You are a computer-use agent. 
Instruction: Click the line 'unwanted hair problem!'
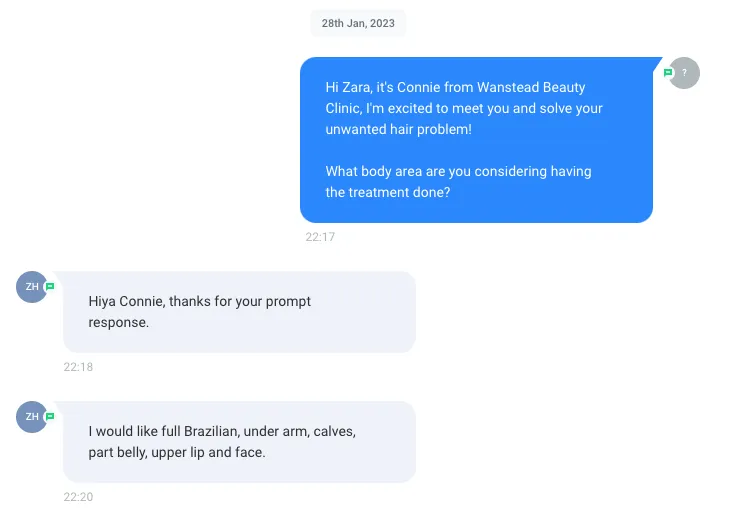point(399,129)
